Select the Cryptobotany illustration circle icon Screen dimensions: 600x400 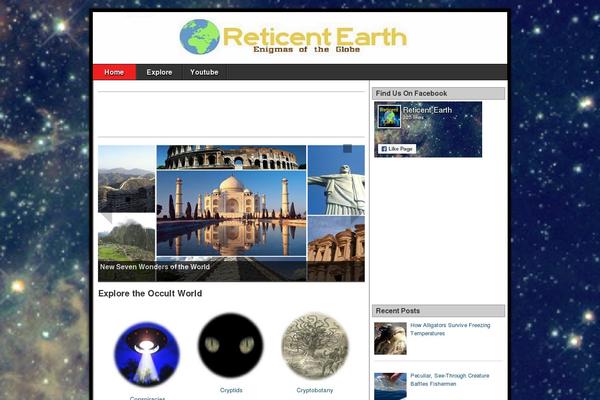point(315,345)
